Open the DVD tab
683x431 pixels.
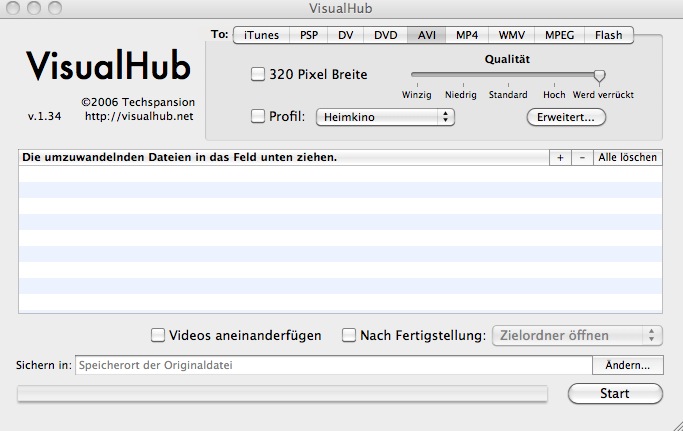point(385,35)
